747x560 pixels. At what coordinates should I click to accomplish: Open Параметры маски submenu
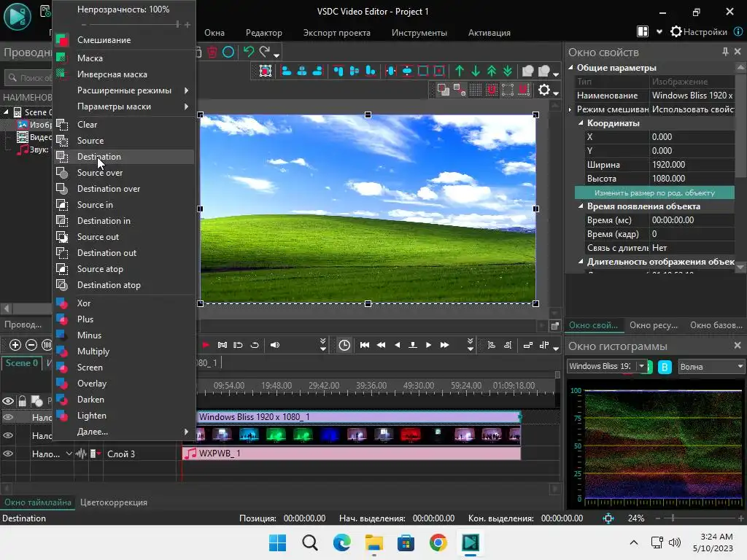coord(124,106)
